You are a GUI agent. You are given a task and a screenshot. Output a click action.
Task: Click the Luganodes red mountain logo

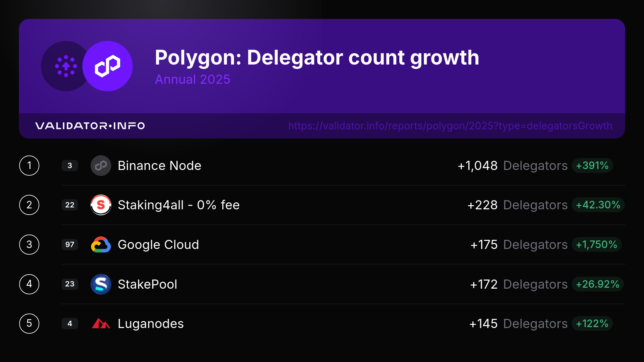point(101,324)
